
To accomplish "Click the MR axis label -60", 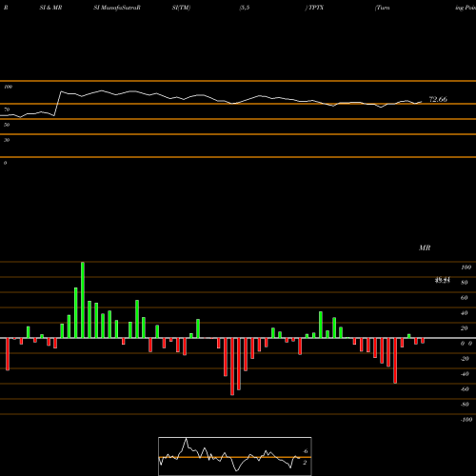I will click(x=465, y=389).
